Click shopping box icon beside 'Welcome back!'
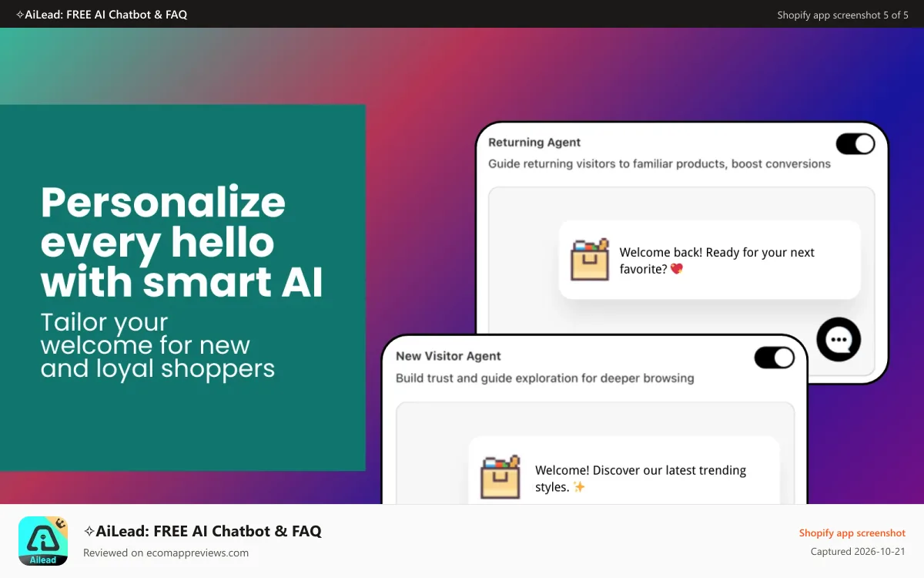The image size is (924, 578). [x=590, y=259]
